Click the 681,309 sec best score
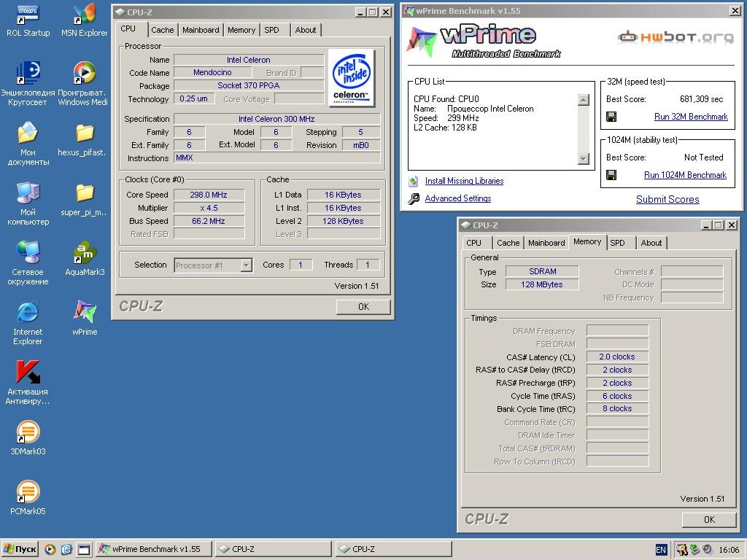This screenshot has height=560, width=747. coord(701,99)
